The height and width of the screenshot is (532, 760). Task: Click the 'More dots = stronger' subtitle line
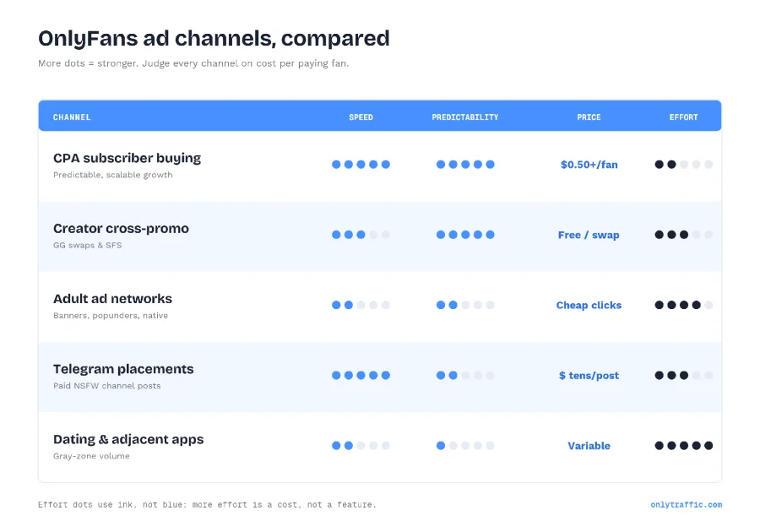(193, 63)
